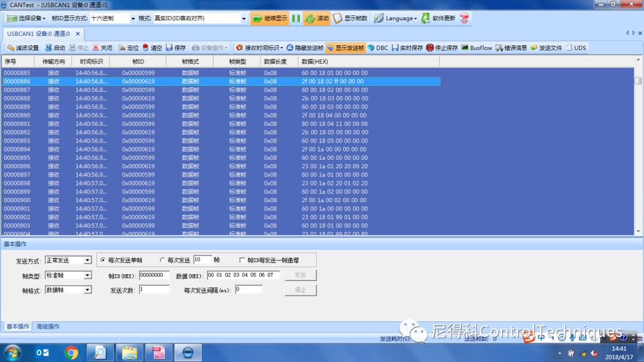Image resolution: width=644 pixels, height=362 pixels.
Task: Click the 帧ID column header
Action: click(x=138, y=61)
